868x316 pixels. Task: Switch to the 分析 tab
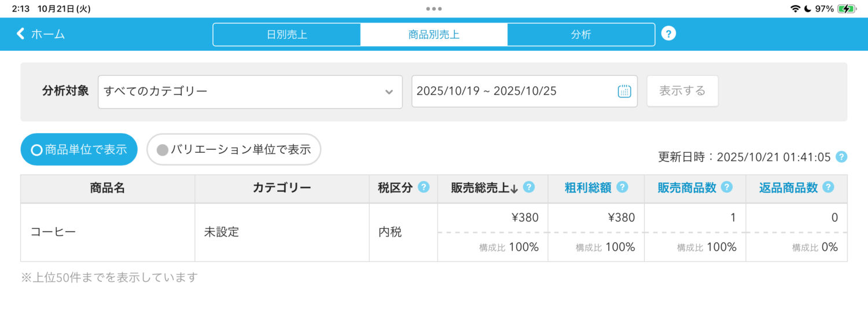[581, 34]
